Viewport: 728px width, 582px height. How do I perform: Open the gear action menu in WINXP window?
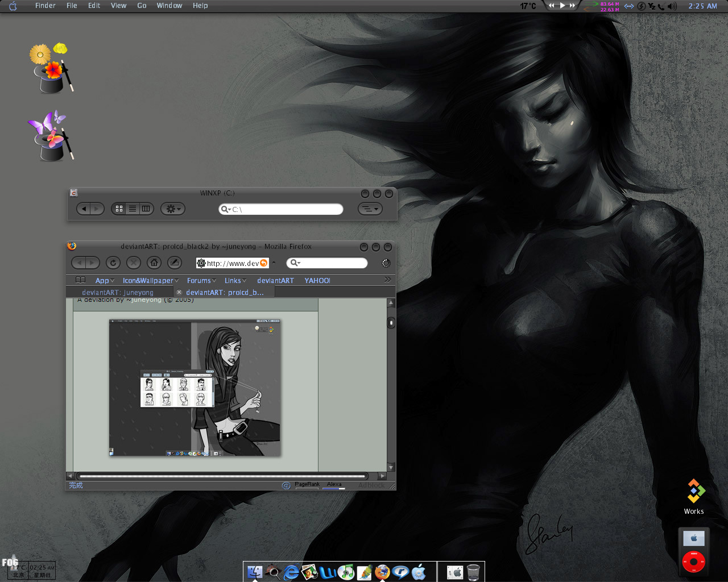[x=172, y=209]
